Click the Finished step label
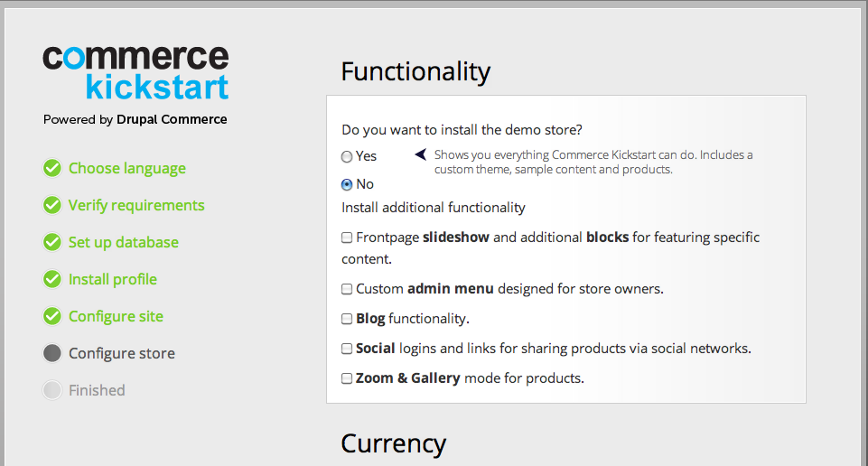Viewport: 868px width, 466px height. coord(97,390)
